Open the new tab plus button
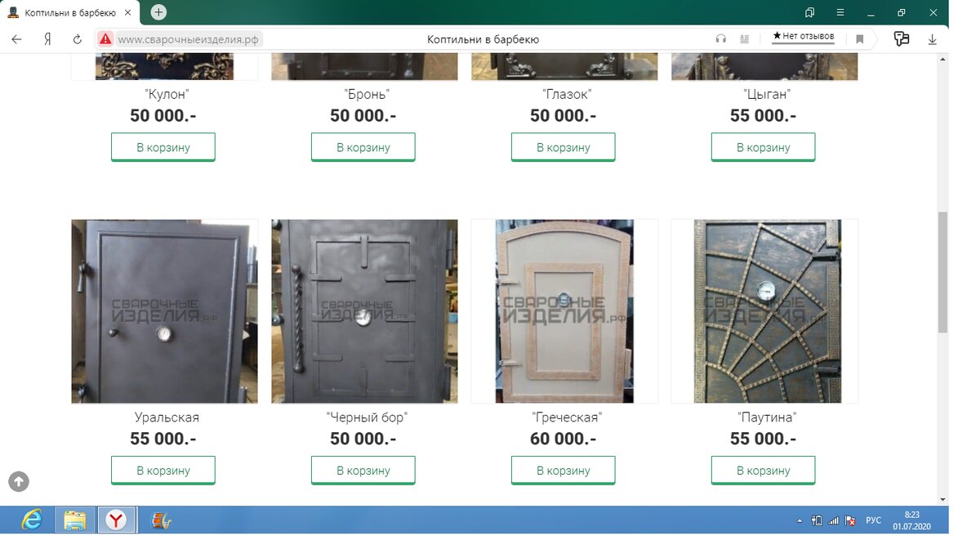The height and width of the screenshot is (558, 980). pyautogui.click(x=159, y=12)
